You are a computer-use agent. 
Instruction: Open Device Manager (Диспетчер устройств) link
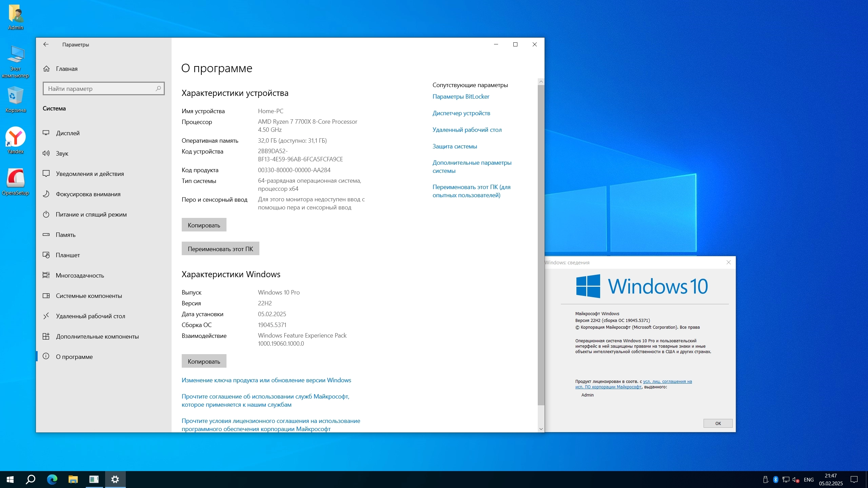(x=461, y=113)
